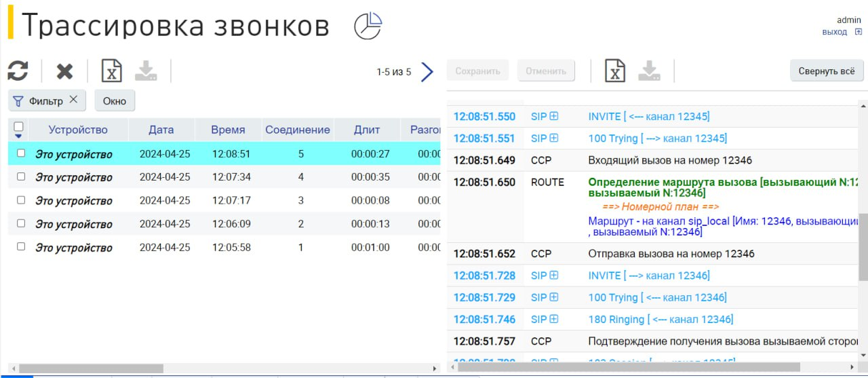868x378 pixels.
Task: Click duration 00:00:27 cell
Action: coord(370,154)
